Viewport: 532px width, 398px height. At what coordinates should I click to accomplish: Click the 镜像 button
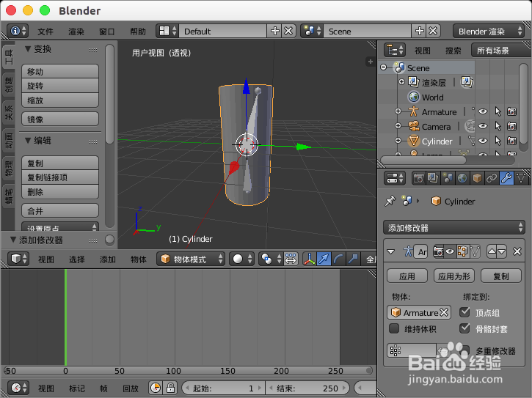[60, 119]
